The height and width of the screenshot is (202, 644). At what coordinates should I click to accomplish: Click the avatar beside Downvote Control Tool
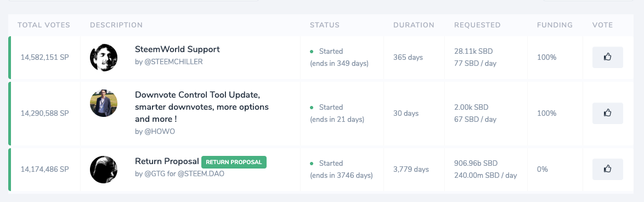click(x=104, y=103)
